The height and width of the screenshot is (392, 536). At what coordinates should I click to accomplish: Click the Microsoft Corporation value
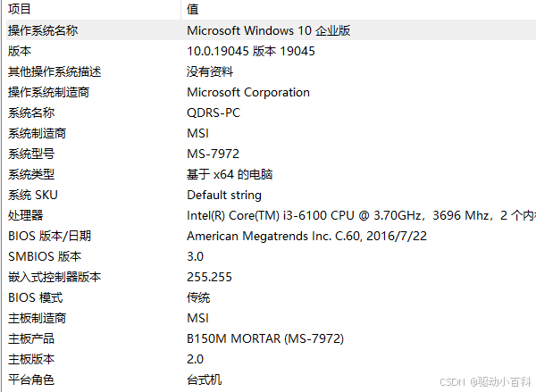click(x=248, y=92)
